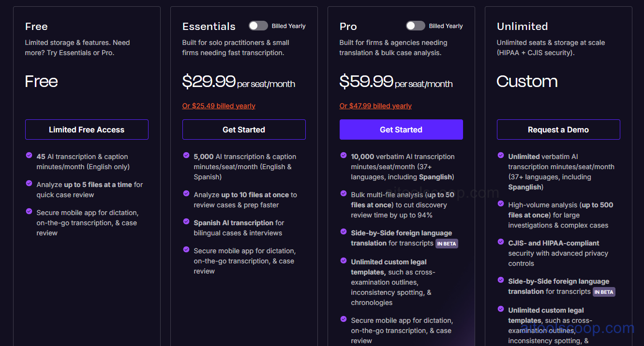Enable Billed Yearly for the Pro plan

415,26
